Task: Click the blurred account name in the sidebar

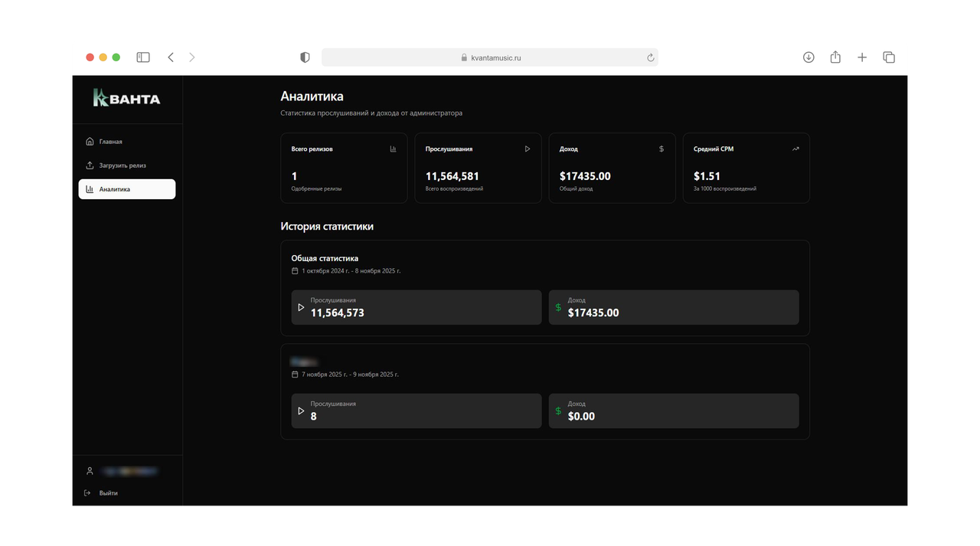Action: 129,471
